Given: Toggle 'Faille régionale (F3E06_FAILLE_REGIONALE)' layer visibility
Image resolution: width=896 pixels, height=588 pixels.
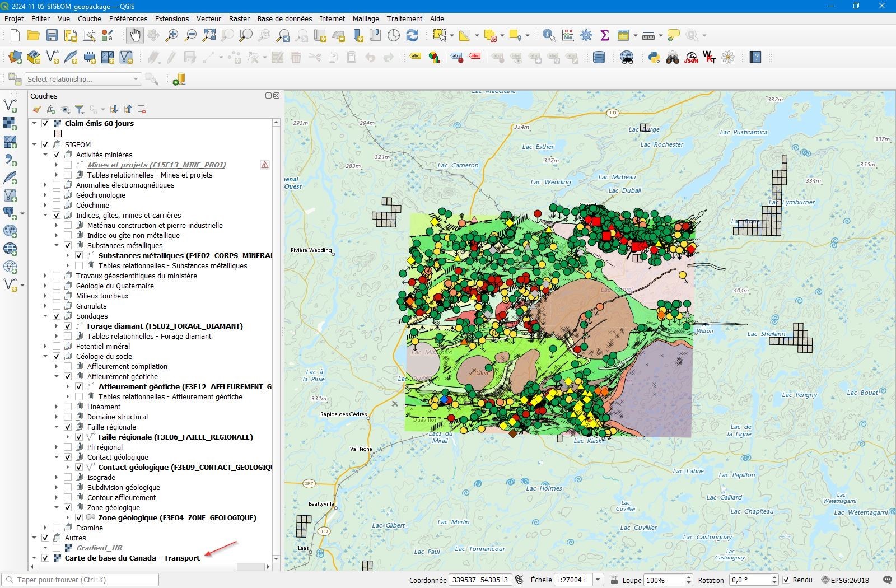Looking at the screenshot, I should pos(79,437).
